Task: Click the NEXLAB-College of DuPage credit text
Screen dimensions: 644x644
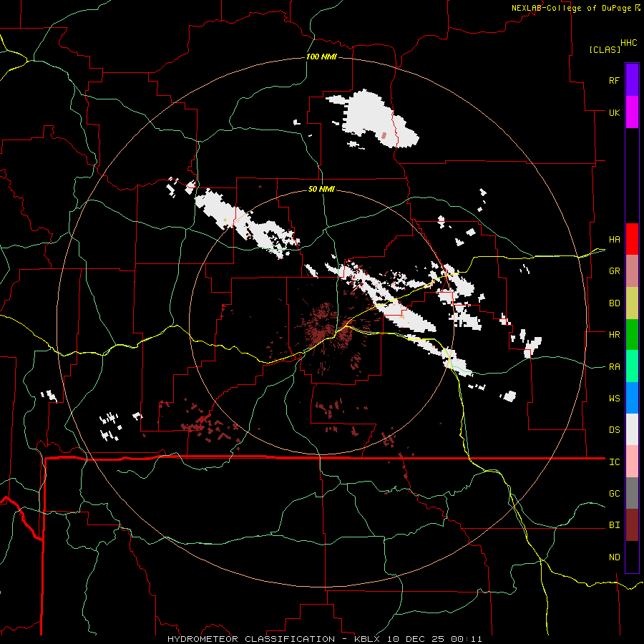Action: pyautogui.click(x=575, y=8)
